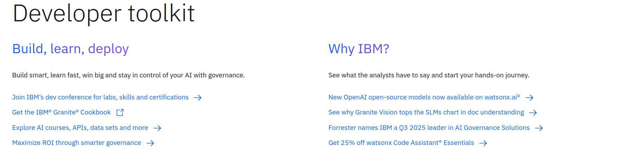Click arrow icon after Code Assistant Essentials link

pos(483,143)
